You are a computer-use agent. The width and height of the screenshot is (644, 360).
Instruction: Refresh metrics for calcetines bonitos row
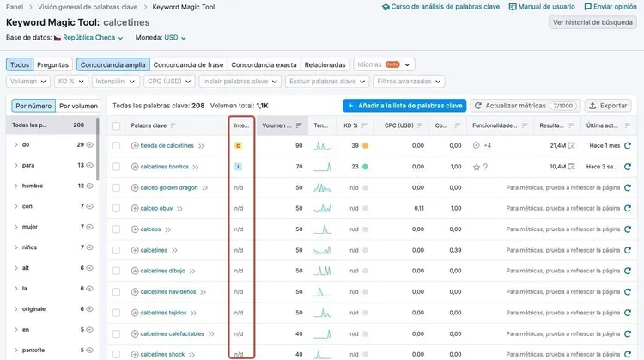627,167
